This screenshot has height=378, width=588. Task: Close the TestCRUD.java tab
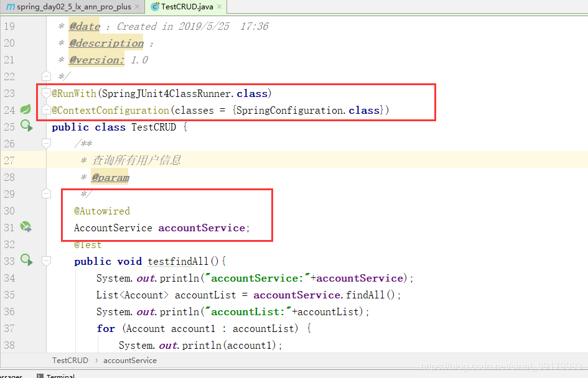click(x=220, y=7)
